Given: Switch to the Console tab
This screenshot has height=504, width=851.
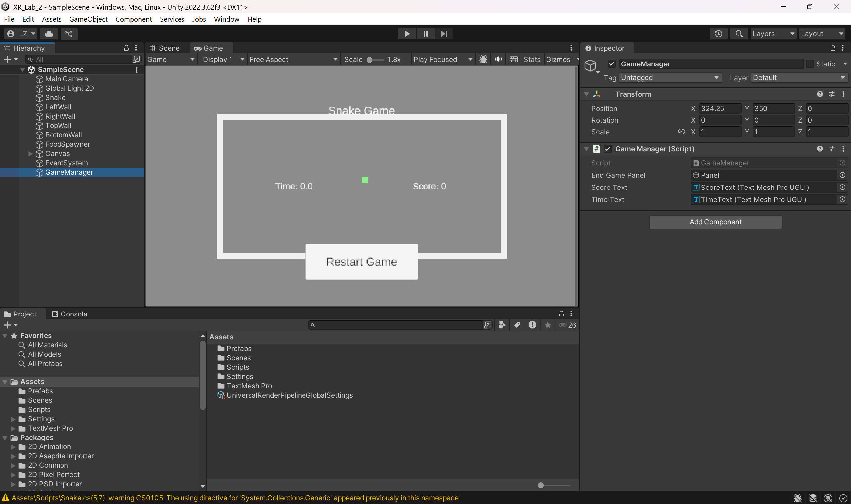Looking at the screenshot, I should click(69, 314).
